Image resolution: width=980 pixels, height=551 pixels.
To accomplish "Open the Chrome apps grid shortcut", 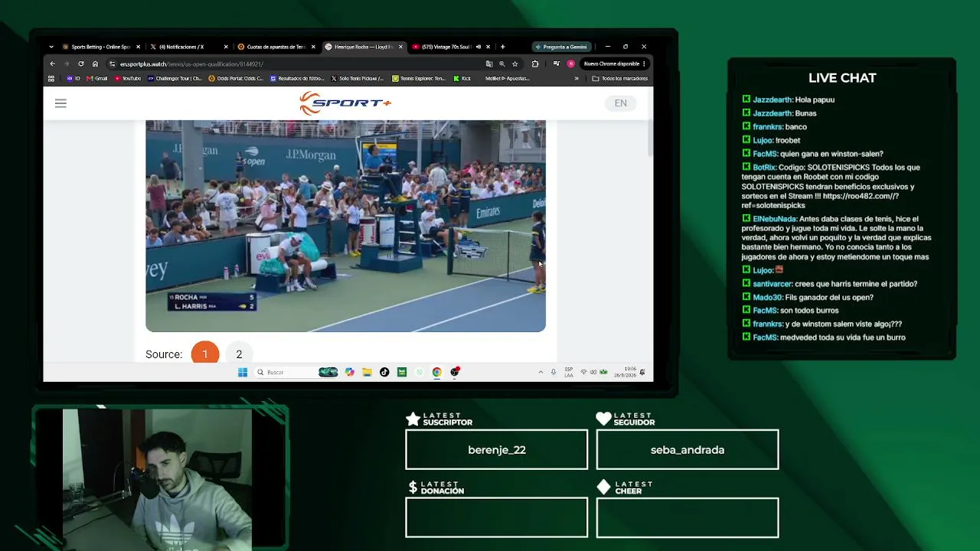I will point(51,78).
